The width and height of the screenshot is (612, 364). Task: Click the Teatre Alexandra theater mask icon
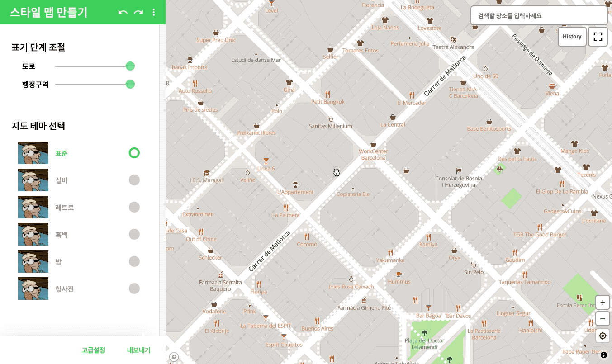[453, 40]
